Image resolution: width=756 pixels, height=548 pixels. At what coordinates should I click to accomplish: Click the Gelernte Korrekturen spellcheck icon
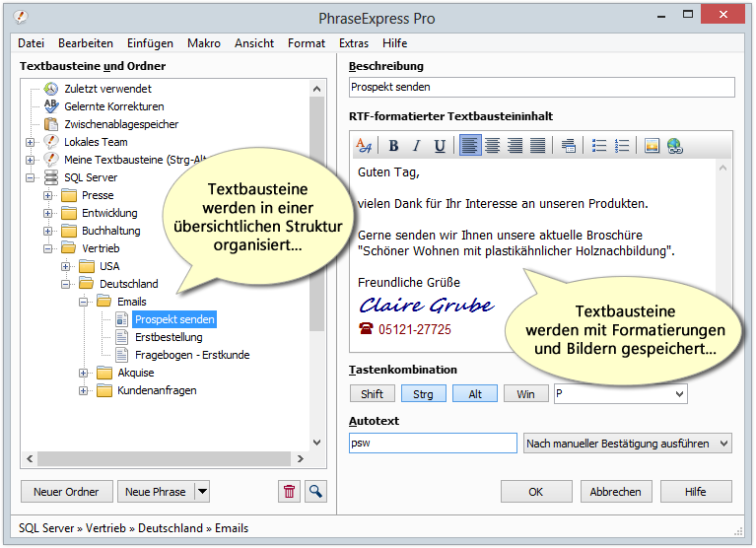[51, 106]
